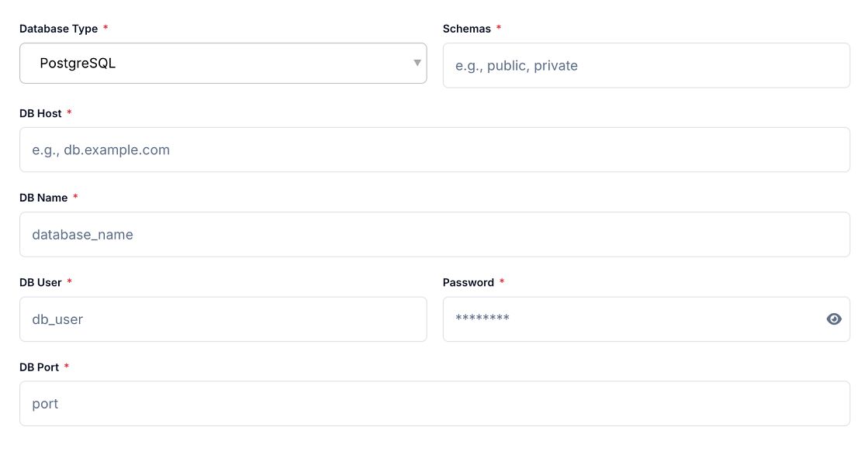This screenshot has width=868, height=465.
Task: Click into the DB Port field
Action: [434, 404]
